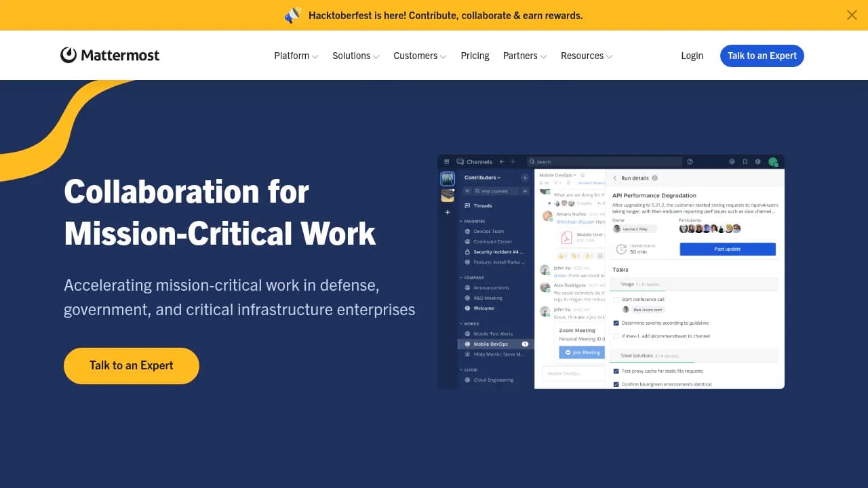Click plus button beside Find channel
This screenshot has height=488, width=868.
pos(524,191)
